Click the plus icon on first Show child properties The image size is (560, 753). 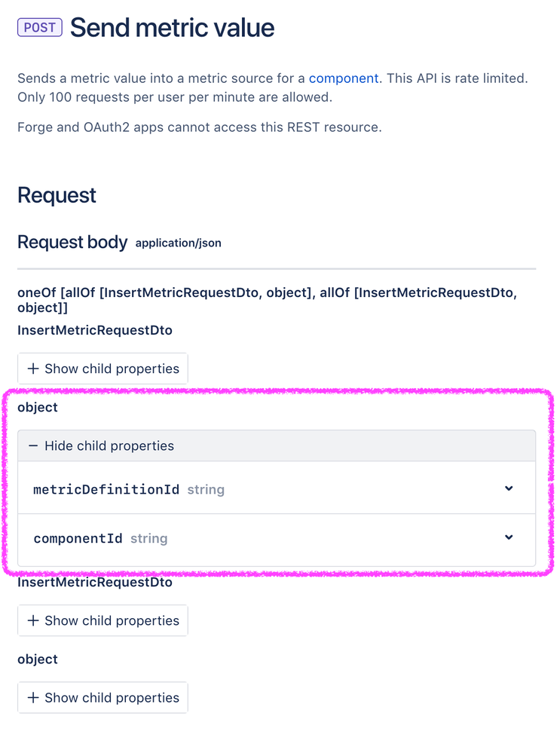[x=32, y=369]
